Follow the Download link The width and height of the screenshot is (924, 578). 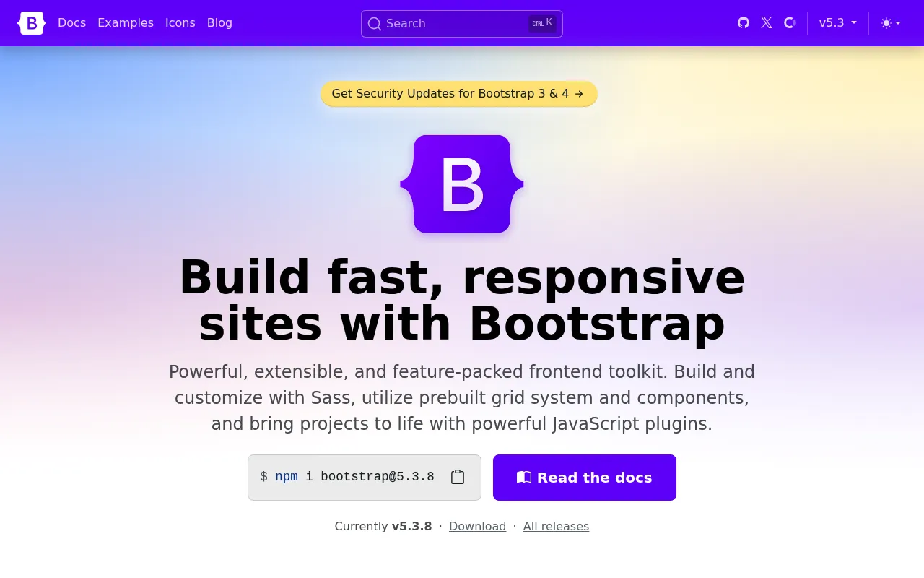coord(477,527)
